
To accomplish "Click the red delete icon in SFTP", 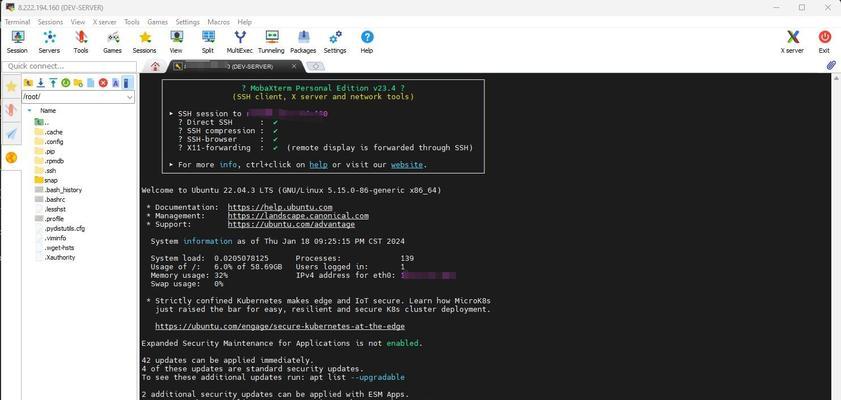I will pyautogui.click(x=103, y=83).
